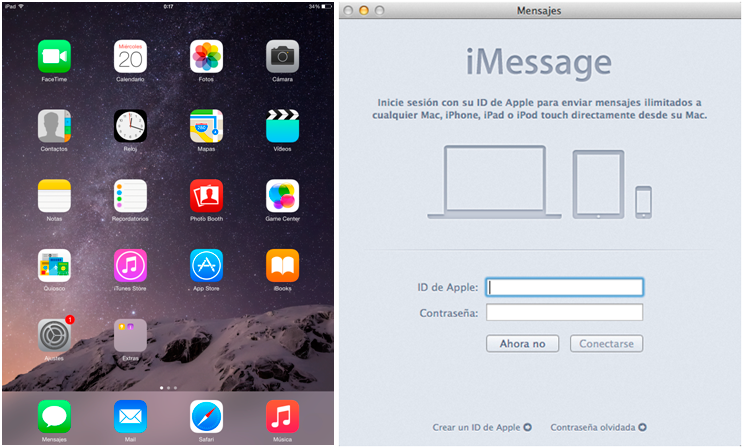The width and height of the screenshot is (745, 447).
Task: Open Mail in the dock
Action: tap(130, 417)
